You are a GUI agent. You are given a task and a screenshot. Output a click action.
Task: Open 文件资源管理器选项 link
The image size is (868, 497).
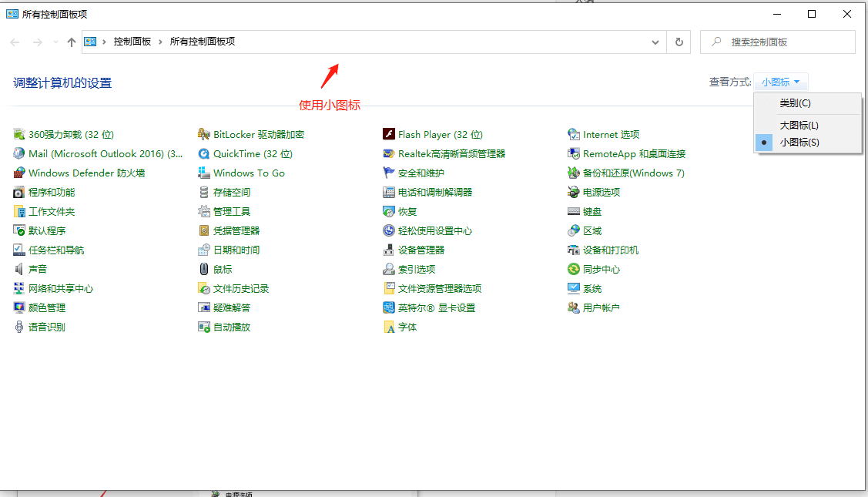pyautogui.click(x=440, y=289)
